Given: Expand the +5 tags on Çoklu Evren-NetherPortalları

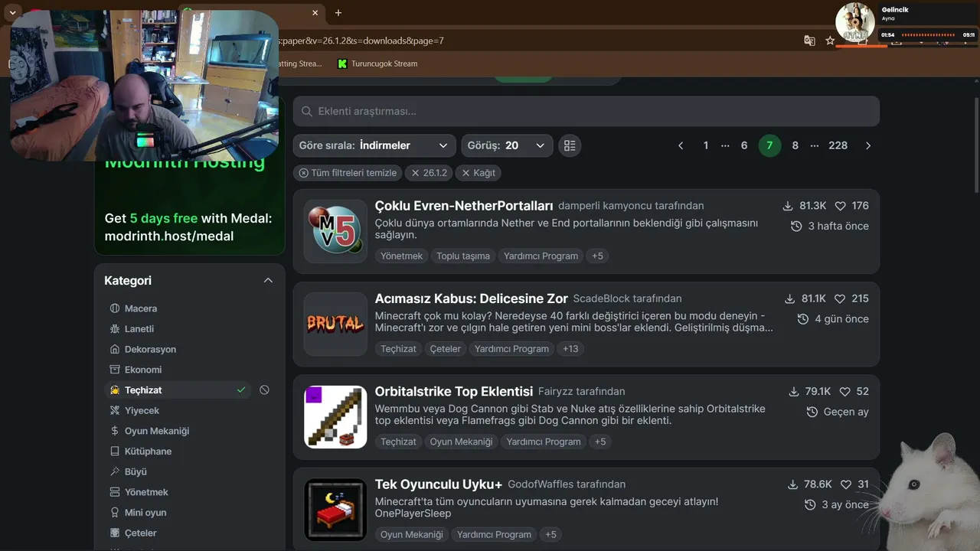Looking at the screenshot, I should (598, 256).
